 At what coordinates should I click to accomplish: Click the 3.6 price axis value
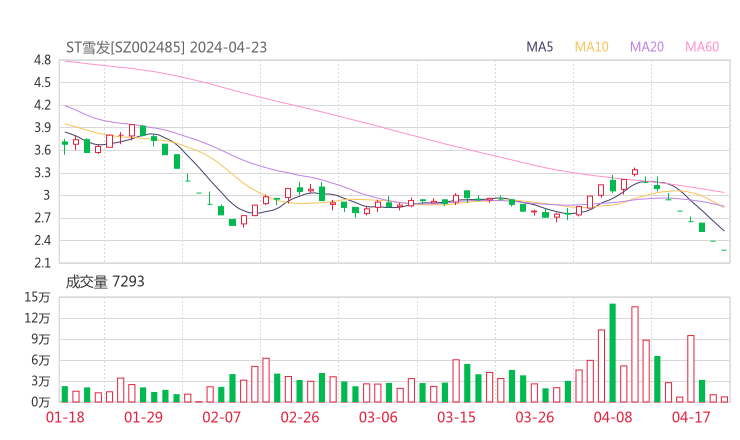tap(42, 150)
